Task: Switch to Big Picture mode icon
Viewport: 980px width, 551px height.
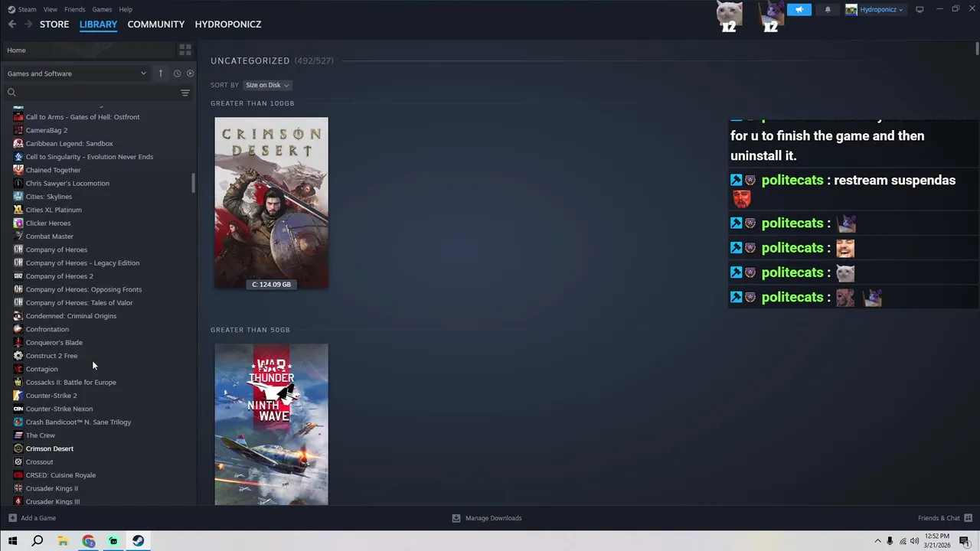Action: coord(920,9)
